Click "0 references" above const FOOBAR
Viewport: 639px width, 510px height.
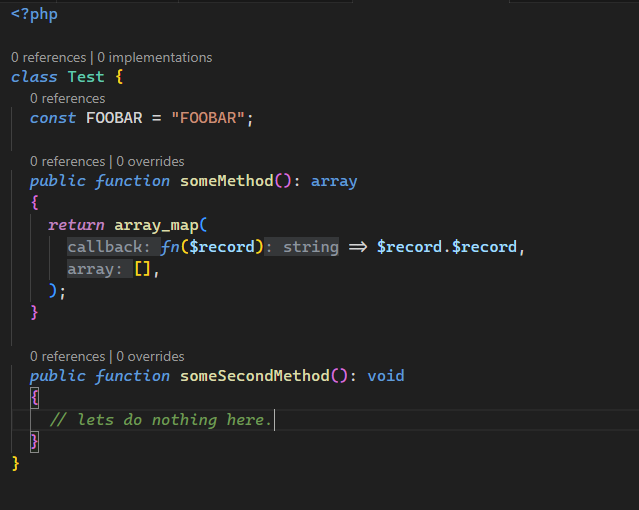pyautogui.click(x=67, y=98)
